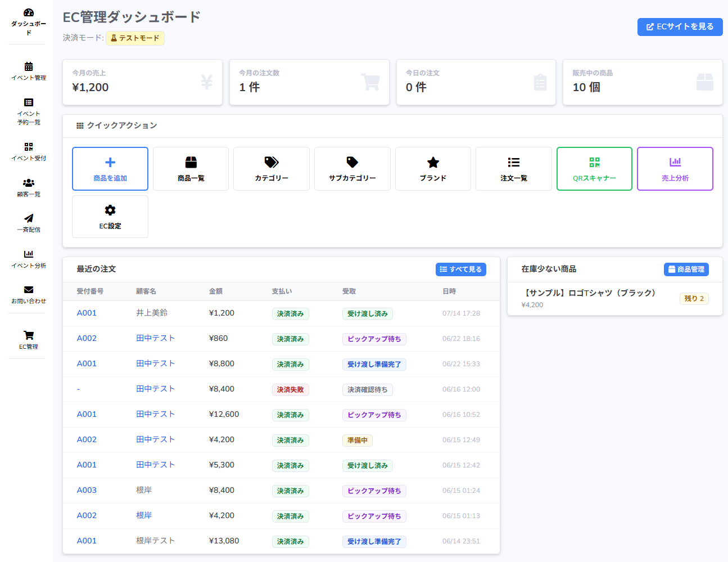The image size is (728, 562).
Task: Click 商品管理 button in 在庫少ない商品
Action: click(x=686, y=269)
